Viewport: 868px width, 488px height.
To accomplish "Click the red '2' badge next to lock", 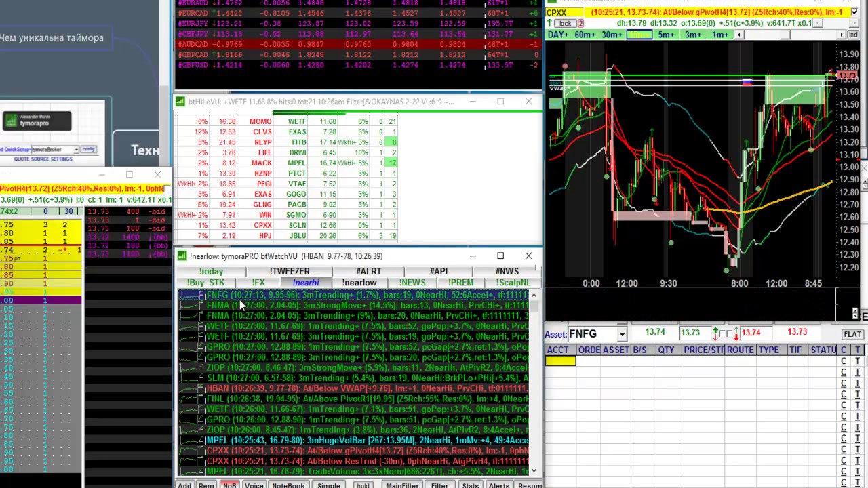I will [580, 23].
